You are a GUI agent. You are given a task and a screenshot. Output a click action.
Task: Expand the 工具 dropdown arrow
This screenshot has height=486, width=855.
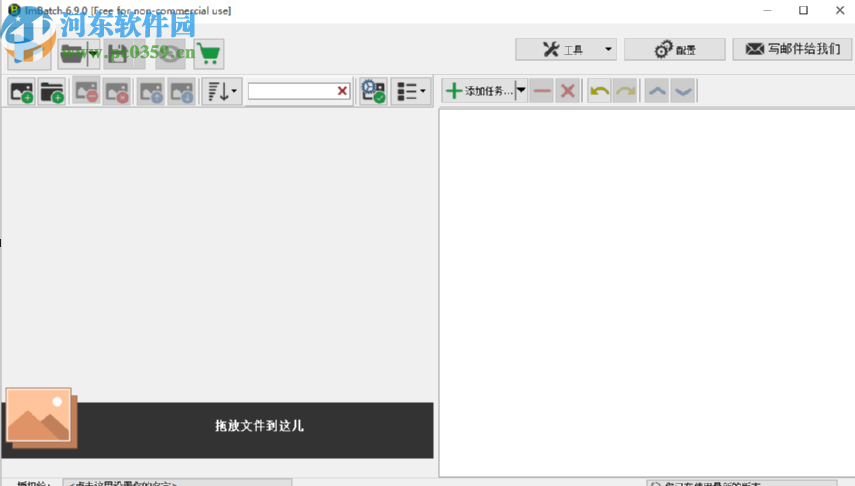(x=609, y=50)
